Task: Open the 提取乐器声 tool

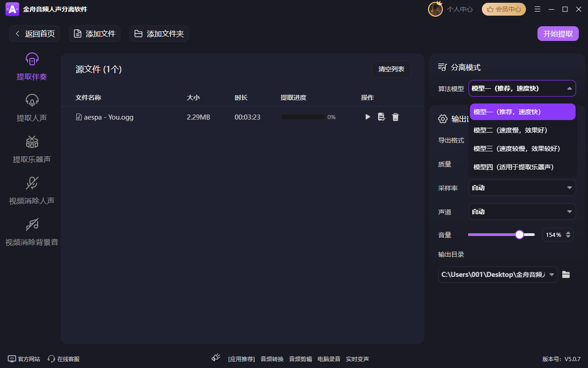Action: (31, 148)
